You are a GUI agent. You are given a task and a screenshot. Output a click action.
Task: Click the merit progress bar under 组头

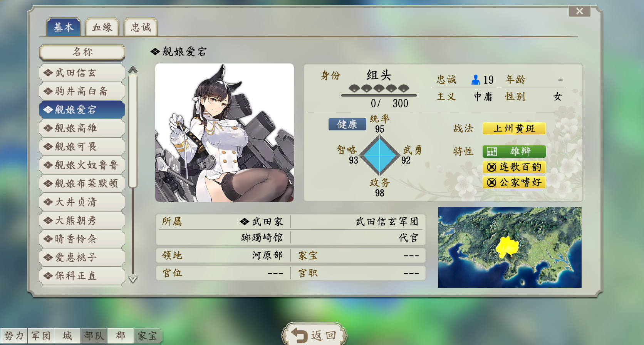(379, 95)
